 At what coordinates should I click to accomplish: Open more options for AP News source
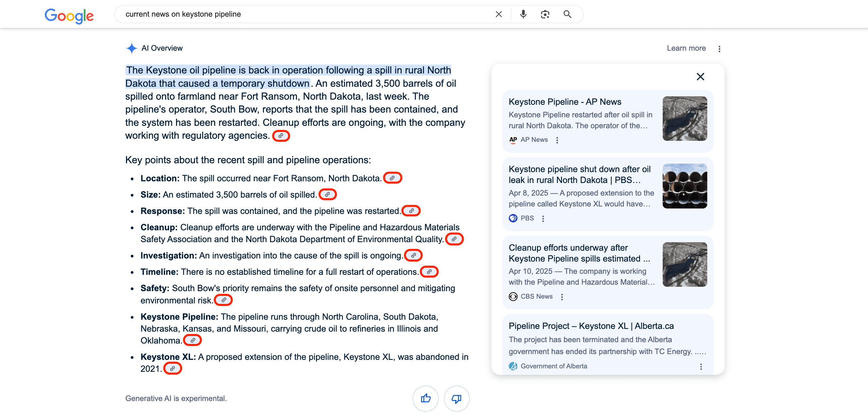coord(557,140)
